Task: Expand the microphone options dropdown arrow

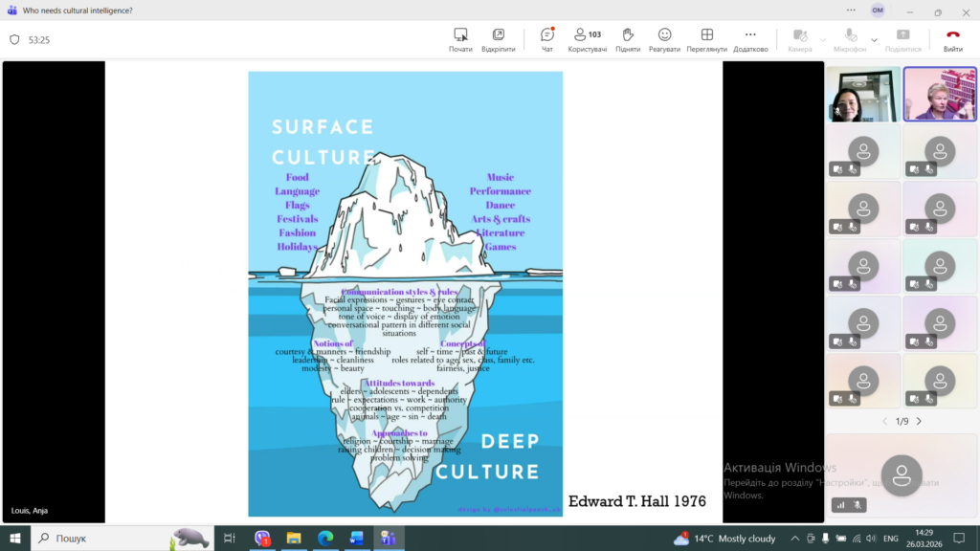Action: click(874, 39)
